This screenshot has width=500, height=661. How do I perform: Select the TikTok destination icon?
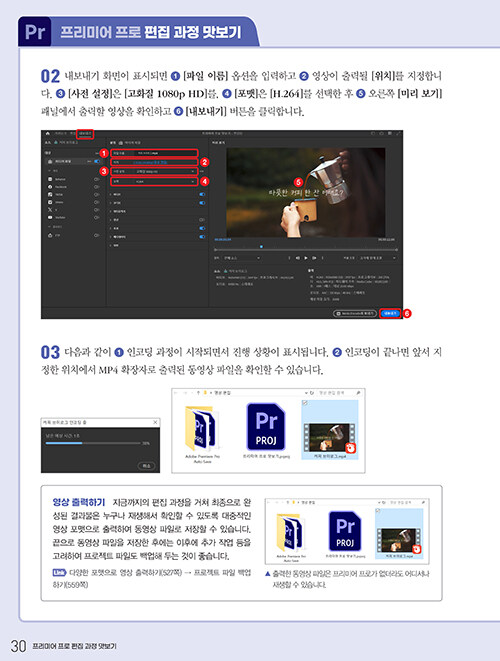click(50, 194)
